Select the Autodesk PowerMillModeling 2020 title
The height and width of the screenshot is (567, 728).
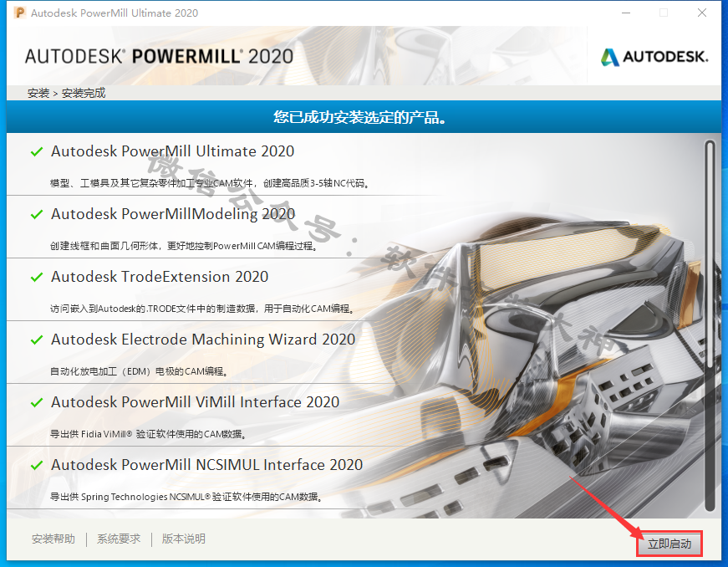pos(173,214)
